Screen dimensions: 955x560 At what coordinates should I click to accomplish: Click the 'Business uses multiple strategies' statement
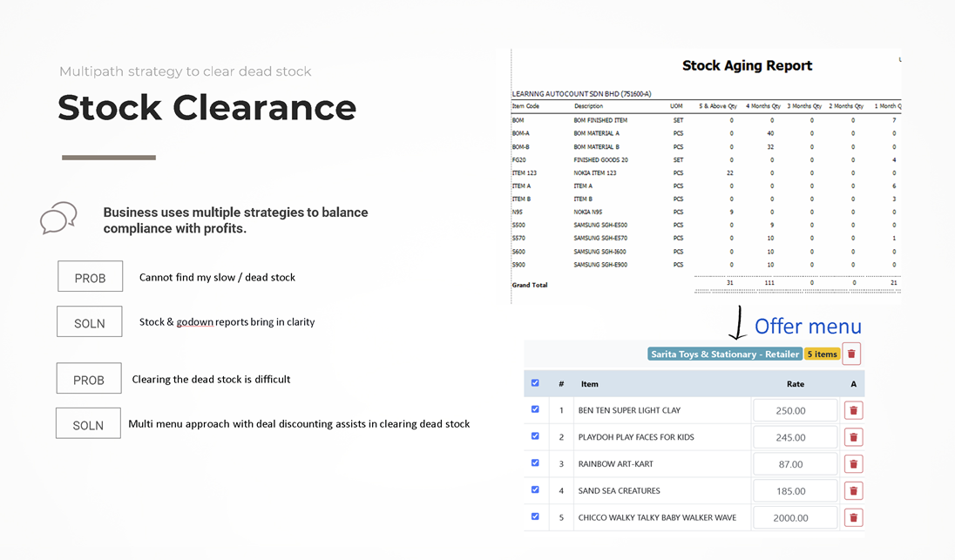pos(236,220)
